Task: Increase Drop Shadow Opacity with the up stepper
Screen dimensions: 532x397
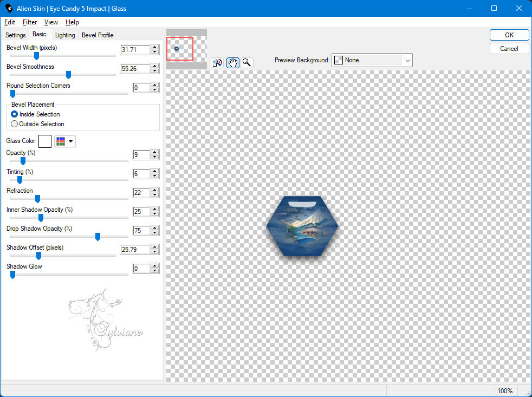Action: click(155, 229)
